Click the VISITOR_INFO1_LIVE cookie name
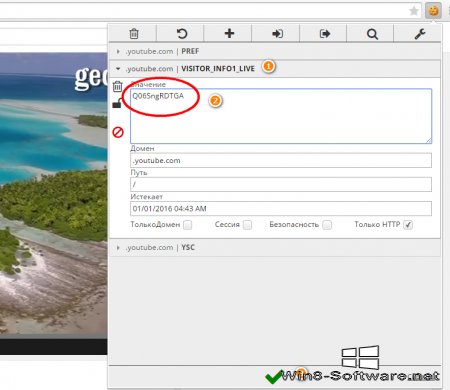The image size is (450, 390). [218, 69]
